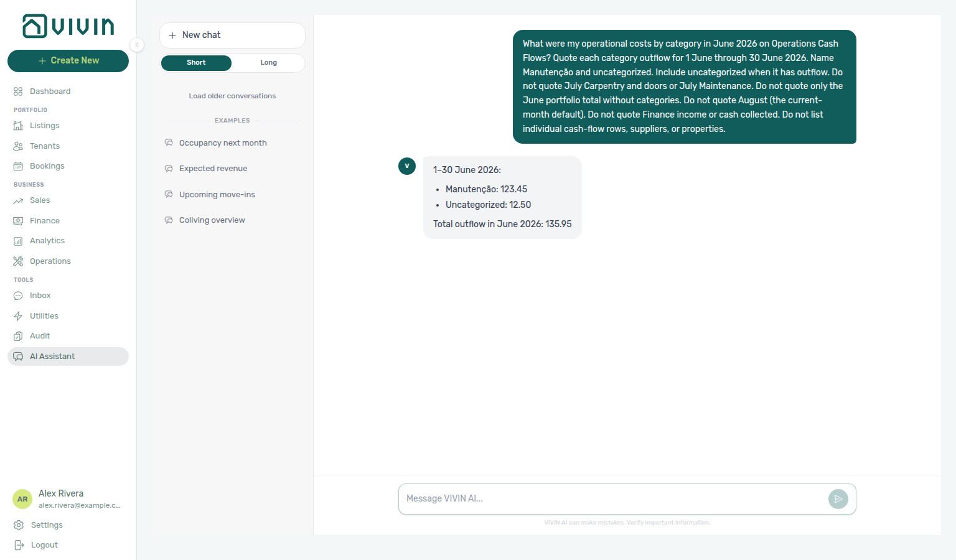Choose Upcoming move-ins example
The height and width of the screenshot is (560, 956).
[232, 195]
